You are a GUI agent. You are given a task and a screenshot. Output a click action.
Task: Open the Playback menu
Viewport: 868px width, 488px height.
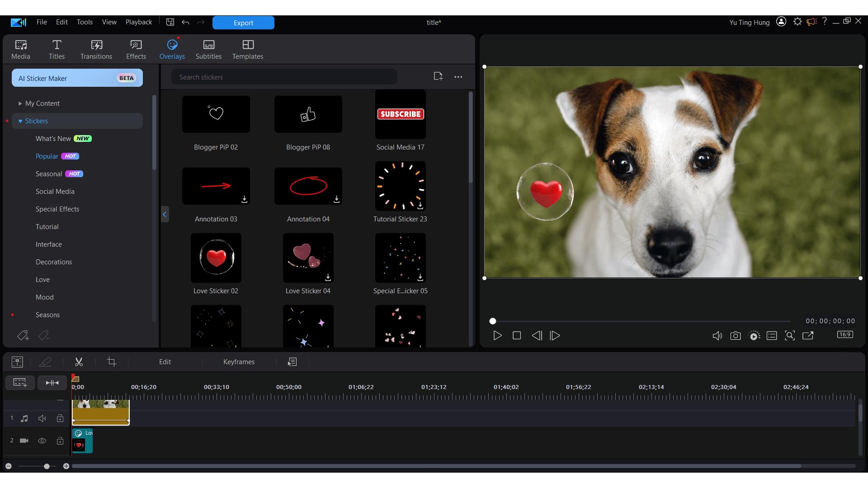click(x=138, y=22)
